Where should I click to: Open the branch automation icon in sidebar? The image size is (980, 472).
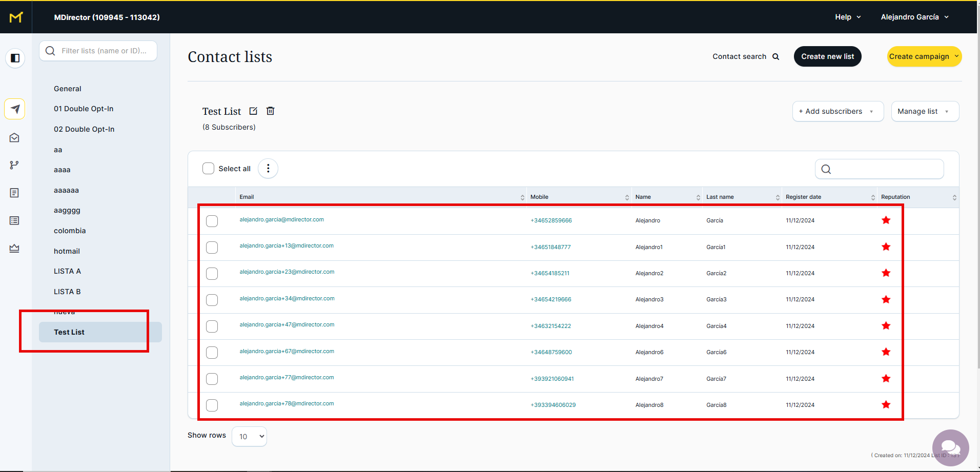click(x=14, y=165)
